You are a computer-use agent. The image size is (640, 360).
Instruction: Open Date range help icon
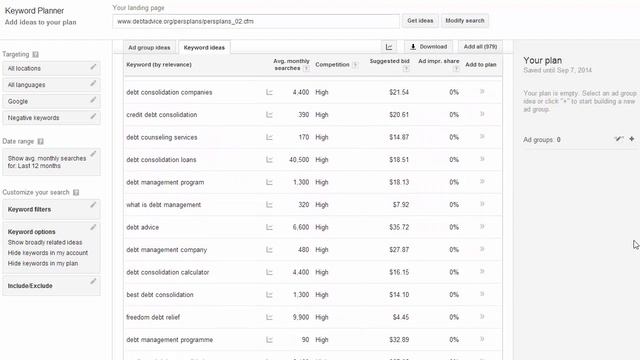tap(40, 142)
